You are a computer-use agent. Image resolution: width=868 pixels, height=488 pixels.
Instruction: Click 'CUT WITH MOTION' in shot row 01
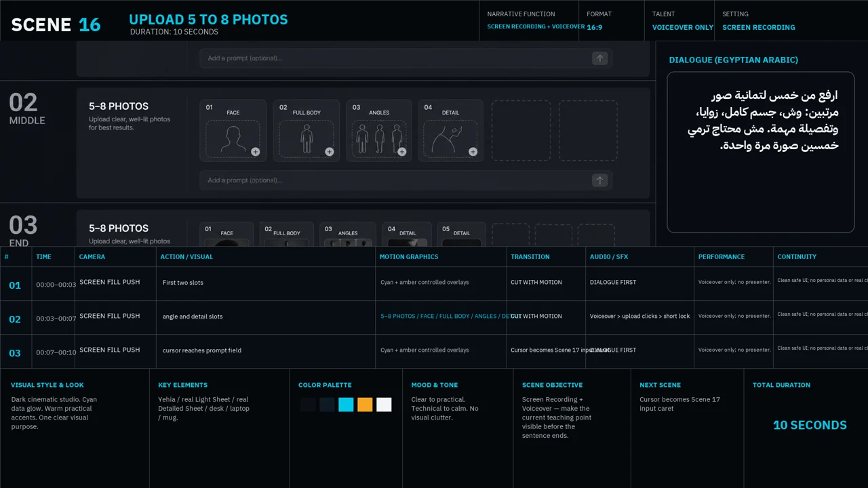536,282
